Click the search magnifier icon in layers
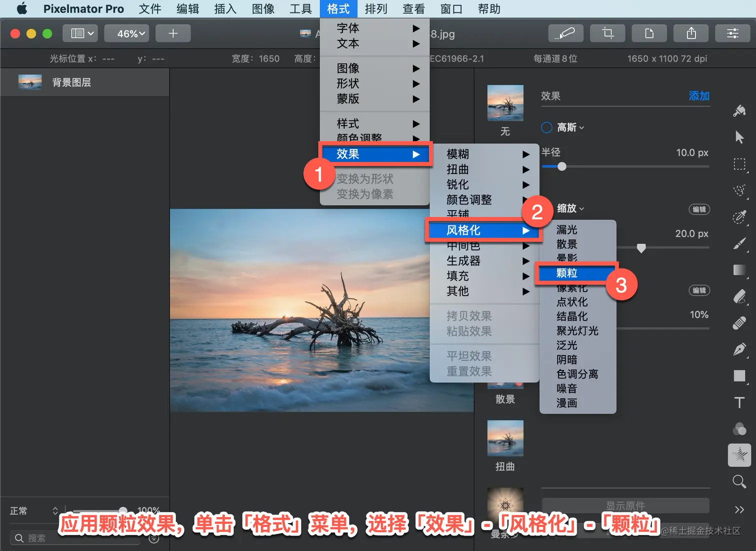756x551 pixels. [x=19, y=538]
